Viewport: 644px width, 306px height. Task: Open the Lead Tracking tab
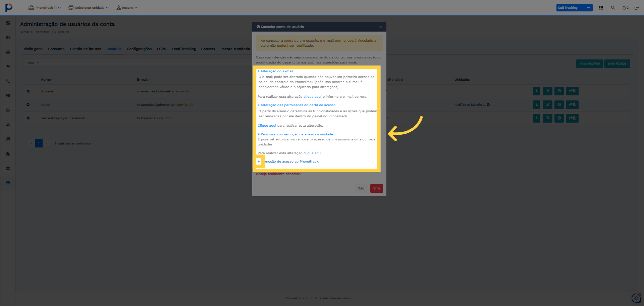184,49
